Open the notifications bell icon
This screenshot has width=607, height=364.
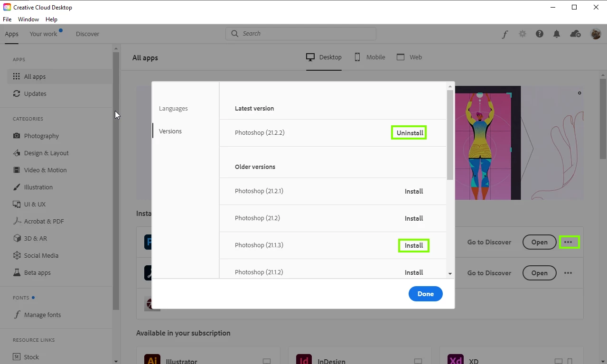tap(557, 34)
